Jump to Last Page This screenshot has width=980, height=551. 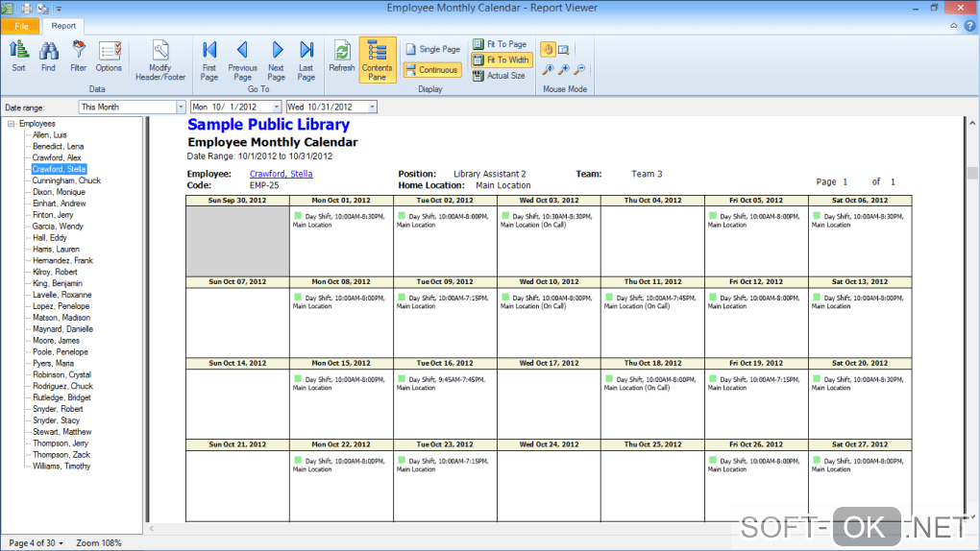tap(306, 60)
